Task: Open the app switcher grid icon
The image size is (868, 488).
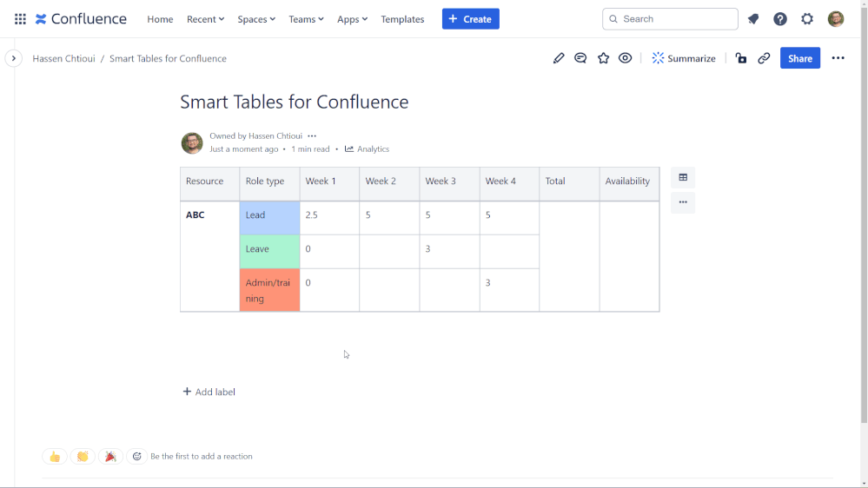Action: click(x=20, y=19)
